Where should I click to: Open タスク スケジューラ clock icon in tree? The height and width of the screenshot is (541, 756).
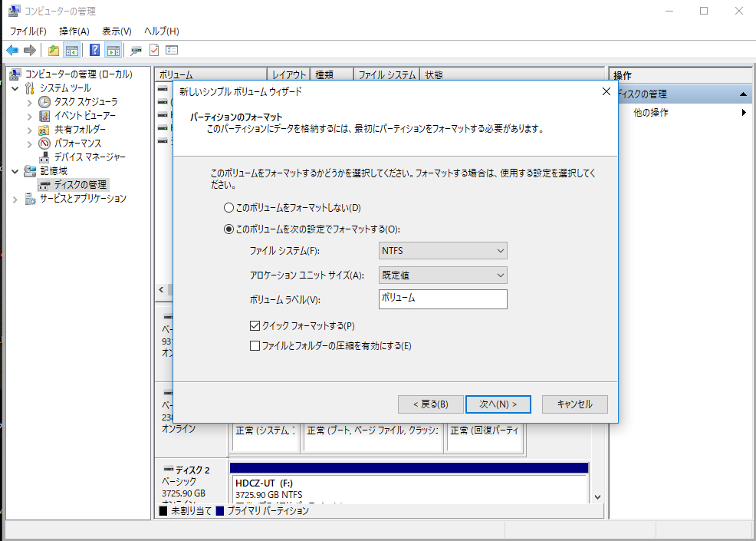tap(45, 102)
